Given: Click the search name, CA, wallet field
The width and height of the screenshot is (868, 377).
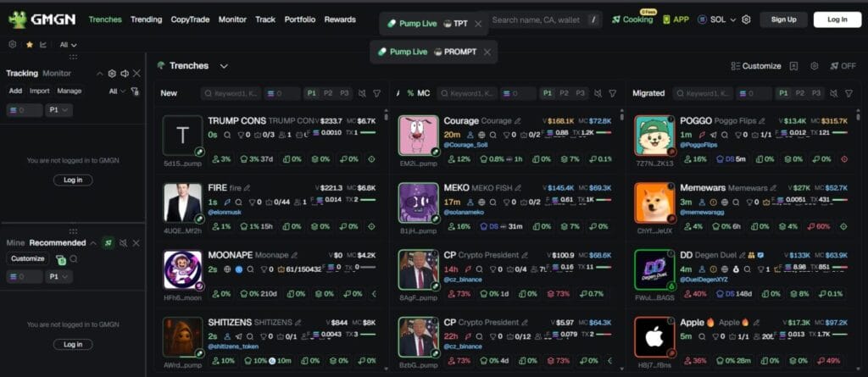Looking at the screenshot, I should click(539, 20).
